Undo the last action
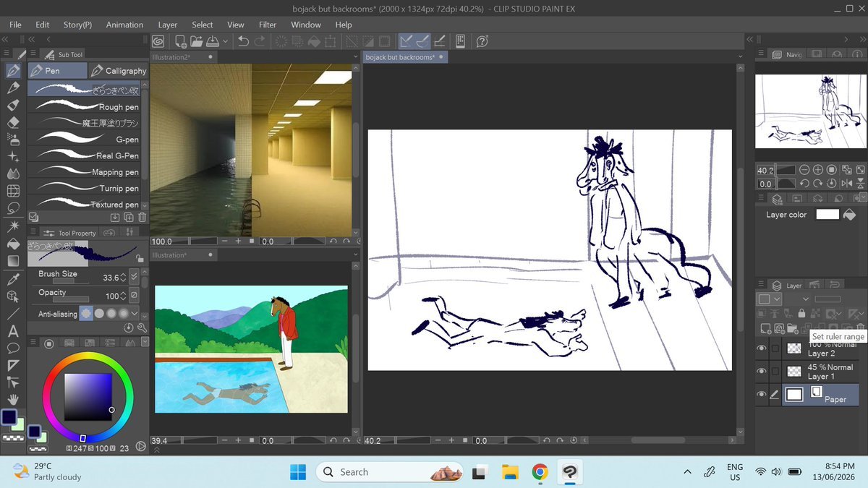868x488 pixels. pos(243,41)
